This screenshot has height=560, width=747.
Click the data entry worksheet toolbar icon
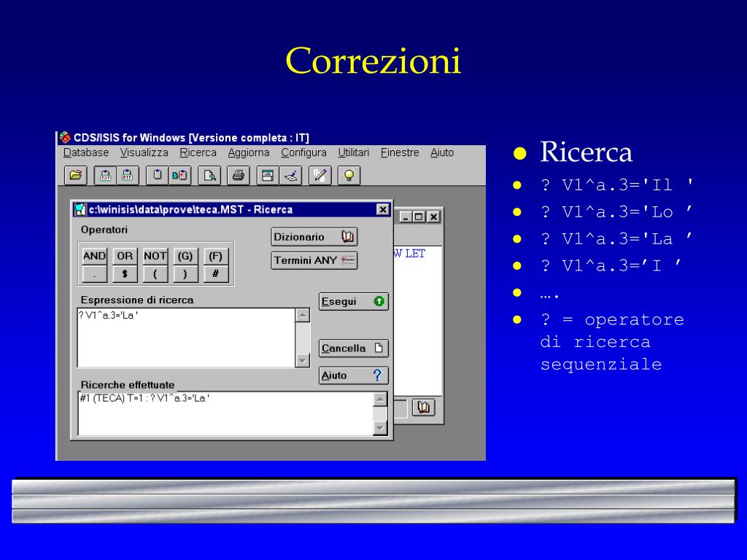point(268,175)
